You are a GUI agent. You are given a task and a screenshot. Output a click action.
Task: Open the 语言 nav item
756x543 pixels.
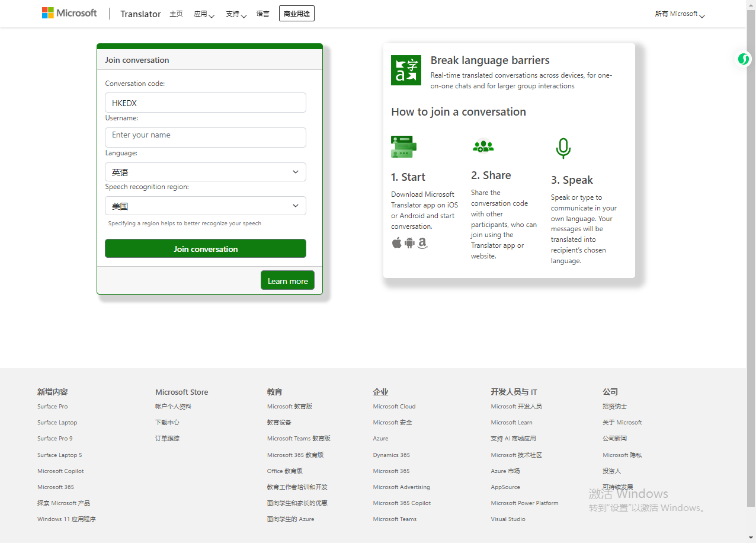(x=262, y=14)
